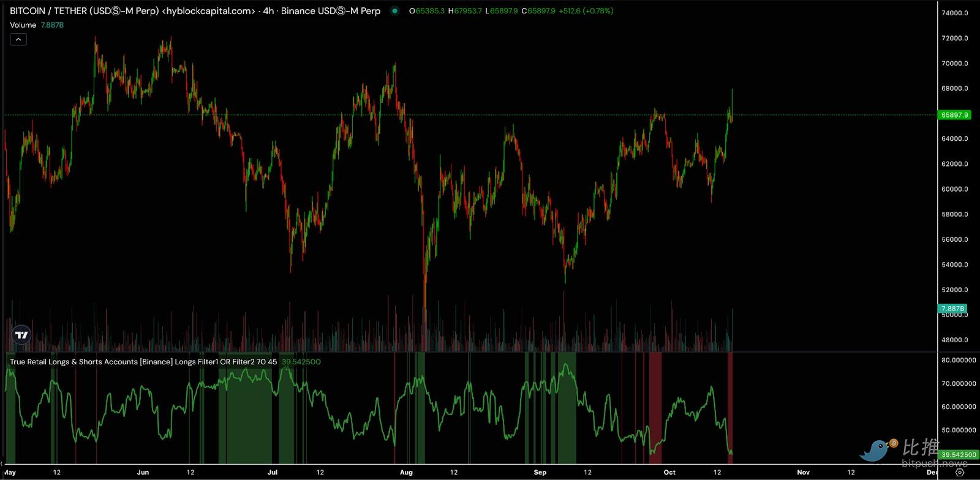Click indicator value 39.542500 in the legend

pyautogui.click(x=301, y=362)
